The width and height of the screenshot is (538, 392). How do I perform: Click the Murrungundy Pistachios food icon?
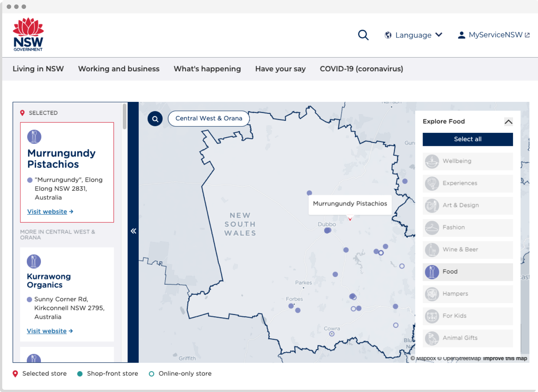pos(34,137)
